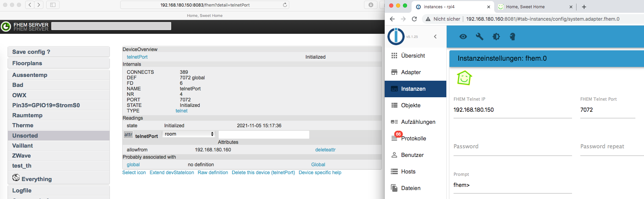This screenshot has height=199, width=644.
Task: Click the FHEM green logo icon
Action: 6,27
